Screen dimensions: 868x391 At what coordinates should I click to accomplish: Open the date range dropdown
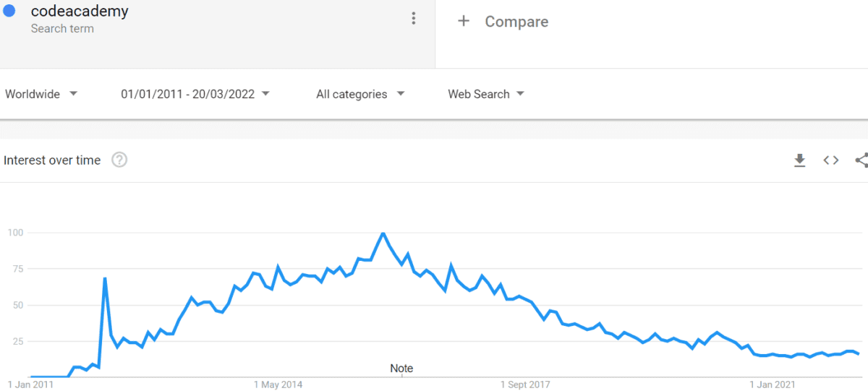[195, 94]
